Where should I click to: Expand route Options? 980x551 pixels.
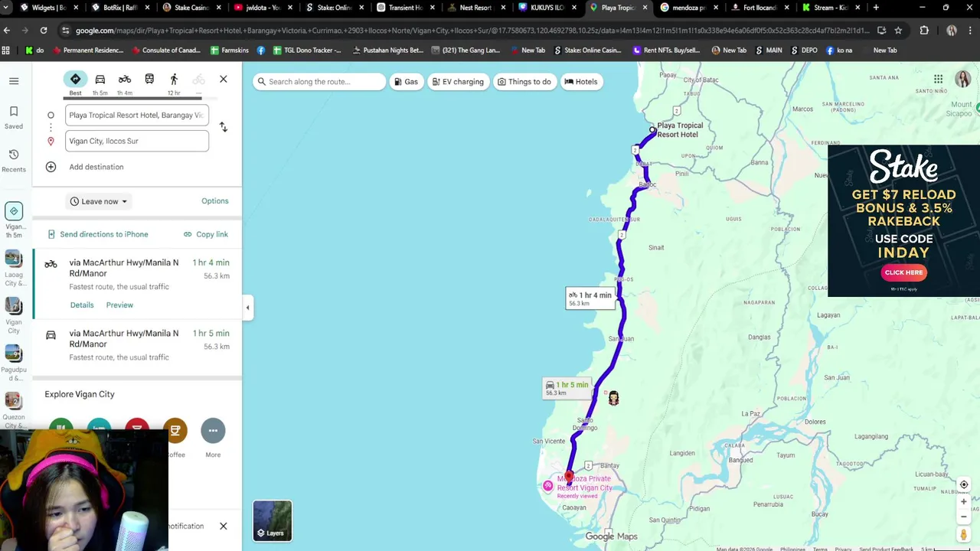[215, 201]
